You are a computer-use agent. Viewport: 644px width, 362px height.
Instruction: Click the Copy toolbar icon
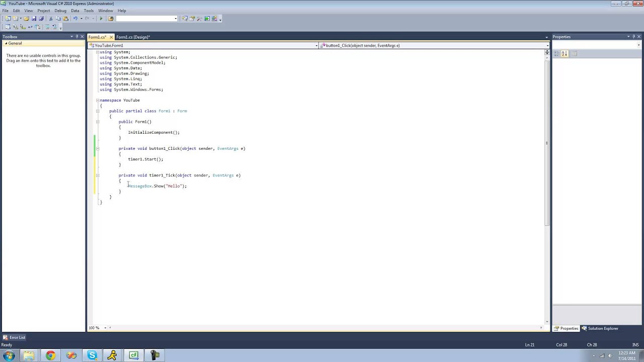click(x=58, y=19)
